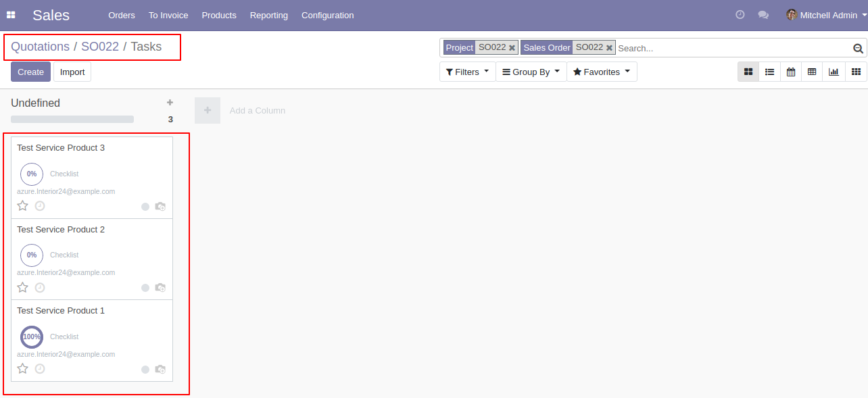The image size is (868, 398).
Task: Set kanban state dot on Test Service Product 2
Action: coord(145,288)
